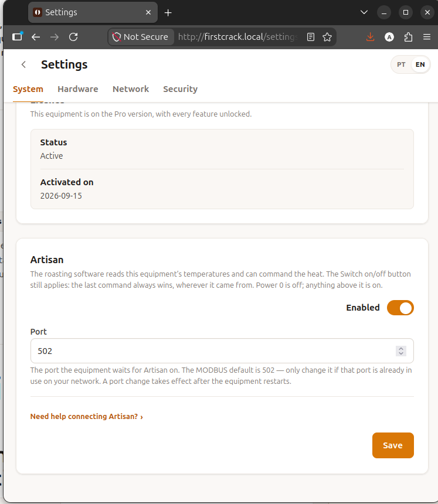Reload the page with the refresh icon

[73, 37]
